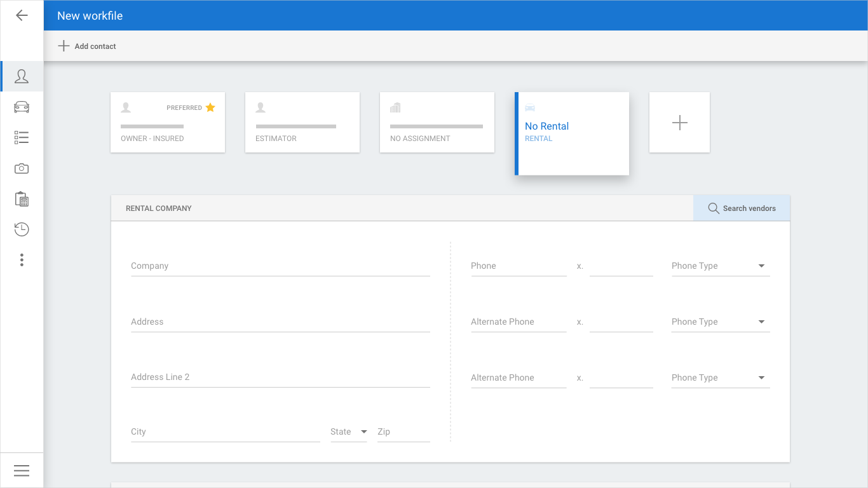868x488 pixels.
Task: Click the RENTAL COMPANY section header
Action: tap(159, 208)
